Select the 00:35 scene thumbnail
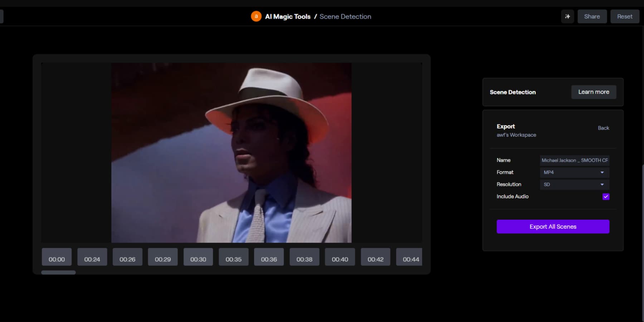 [234, 257]
